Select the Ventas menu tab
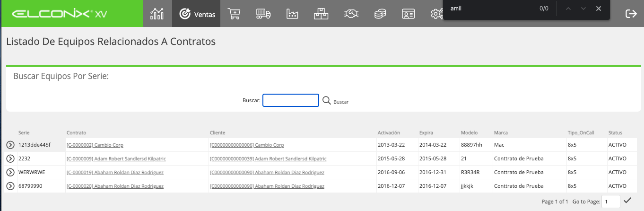Viewport: 644px width, 211px height. click(x=197, y=14)
